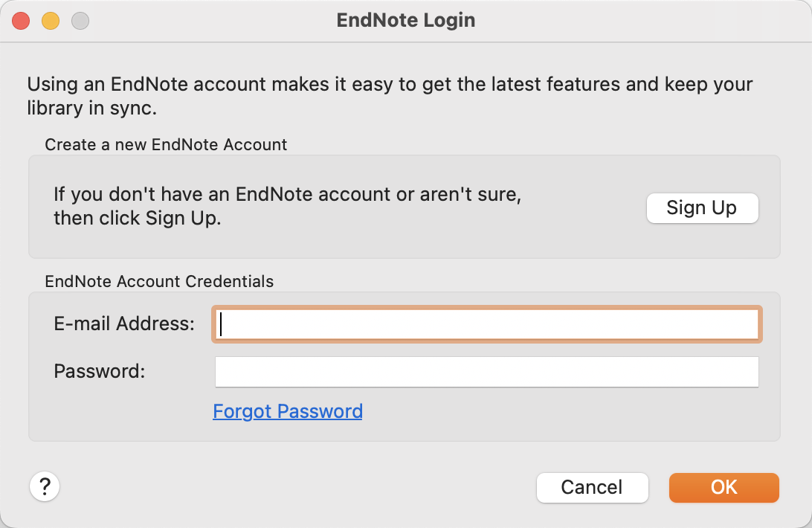Image resolution: width=812 pixels, height=528 pixels.
Task: Follow the Forgot Password link
Action: 288,411
